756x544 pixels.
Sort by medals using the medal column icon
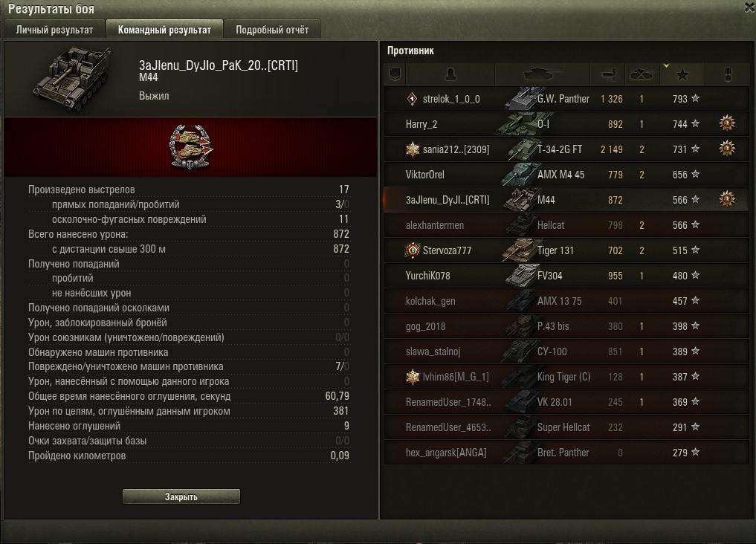pyautogui.click(x=728, y=74)
